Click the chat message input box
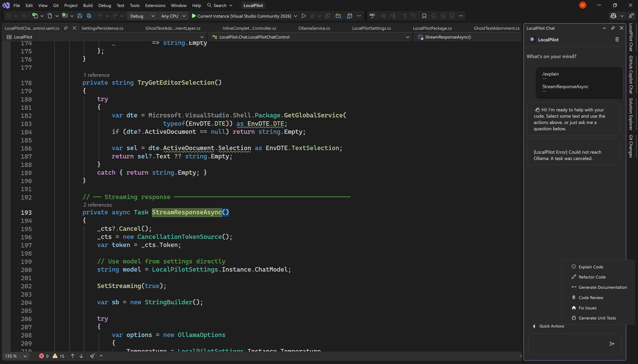The height and width of the screenshot is (364, 638). point(567,344)
